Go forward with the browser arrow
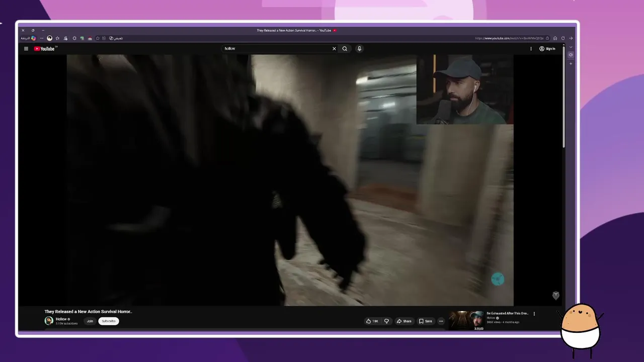Viewport: 644px width, 362px height. pyautogui.click(x=571, y=38)
